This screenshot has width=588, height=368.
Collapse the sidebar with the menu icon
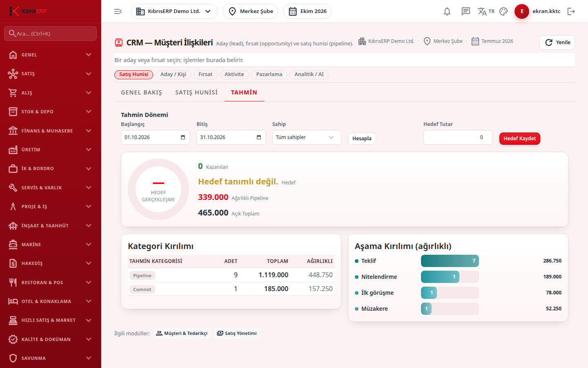(118, 11)
